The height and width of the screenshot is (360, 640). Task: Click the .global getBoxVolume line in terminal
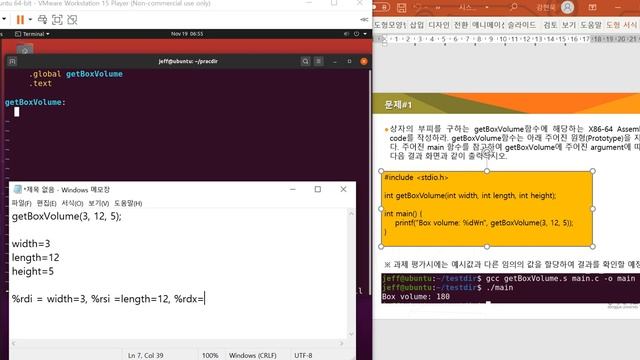click(x=76, y=74)
